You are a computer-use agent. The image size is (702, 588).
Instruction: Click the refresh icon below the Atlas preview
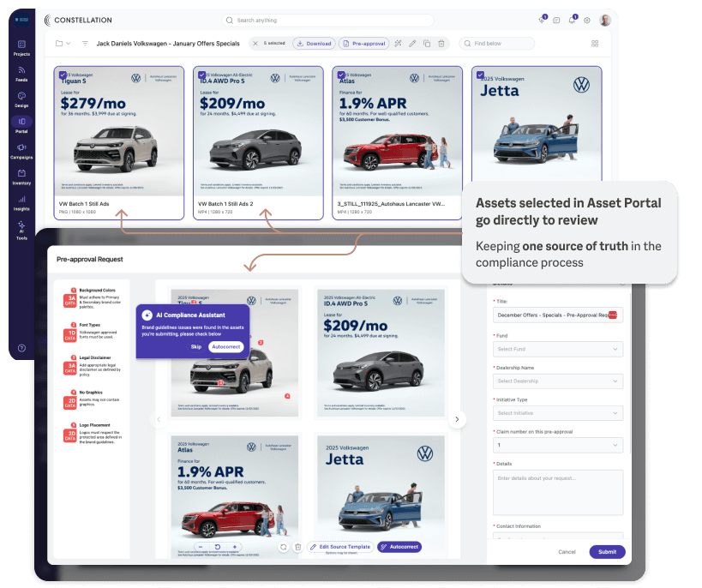(x=284, y=547)
